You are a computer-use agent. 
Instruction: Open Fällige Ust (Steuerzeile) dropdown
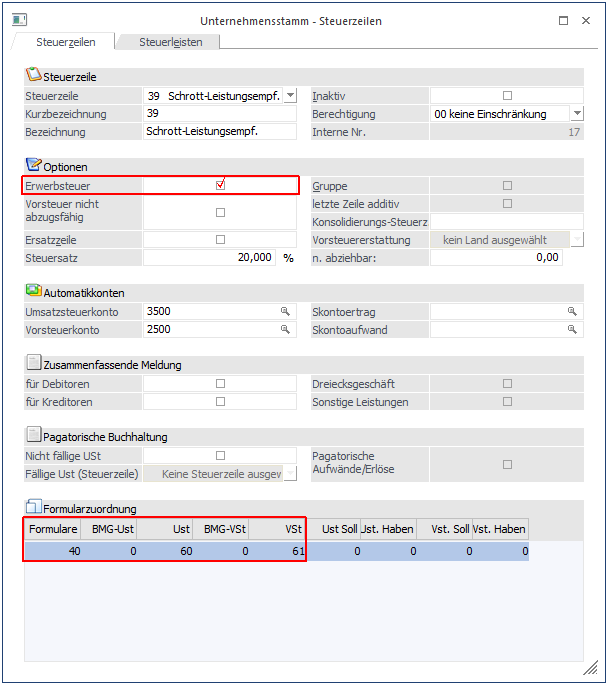[290, 474]
